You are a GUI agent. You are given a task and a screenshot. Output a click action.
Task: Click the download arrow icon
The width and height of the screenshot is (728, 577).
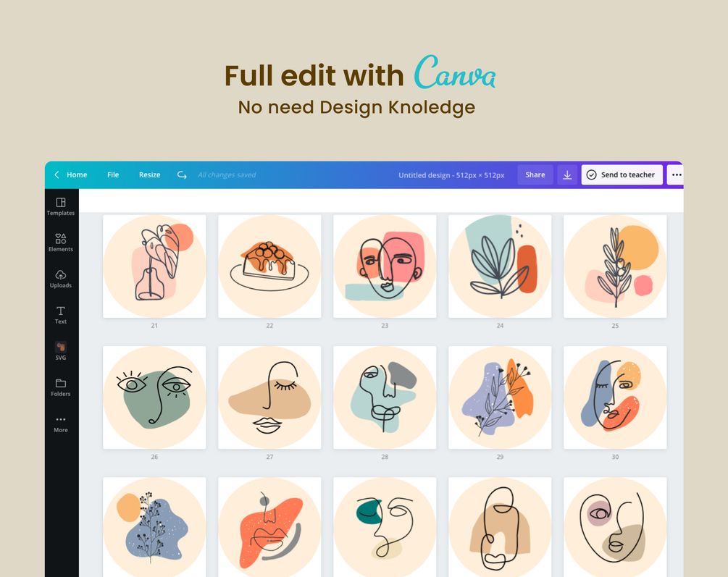pos(567,175)
